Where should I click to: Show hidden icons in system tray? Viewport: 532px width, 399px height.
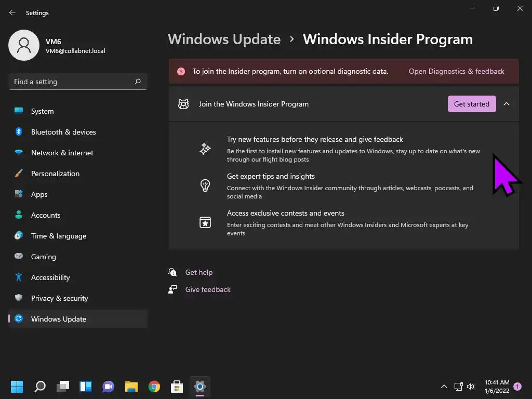coord(444,387)
